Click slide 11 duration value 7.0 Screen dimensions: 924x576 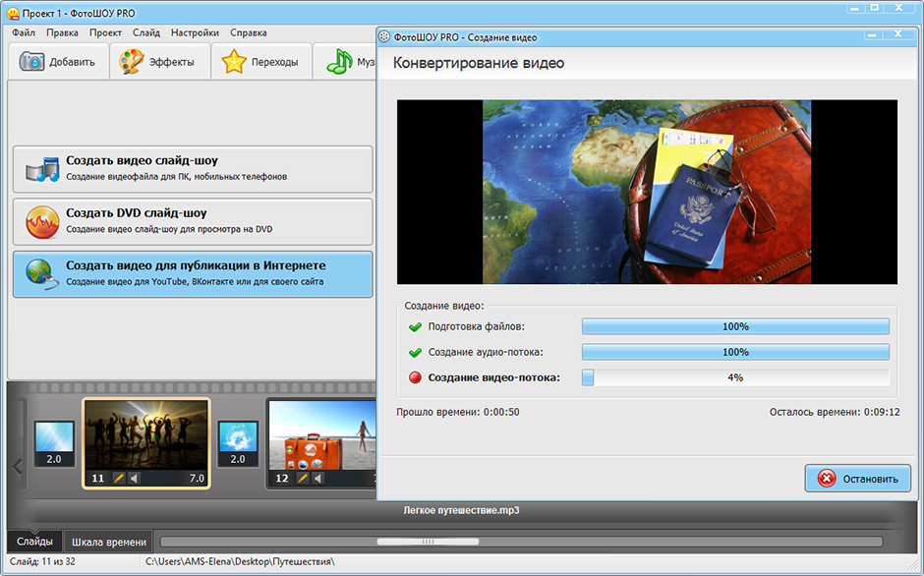click(x=197, y=478)
